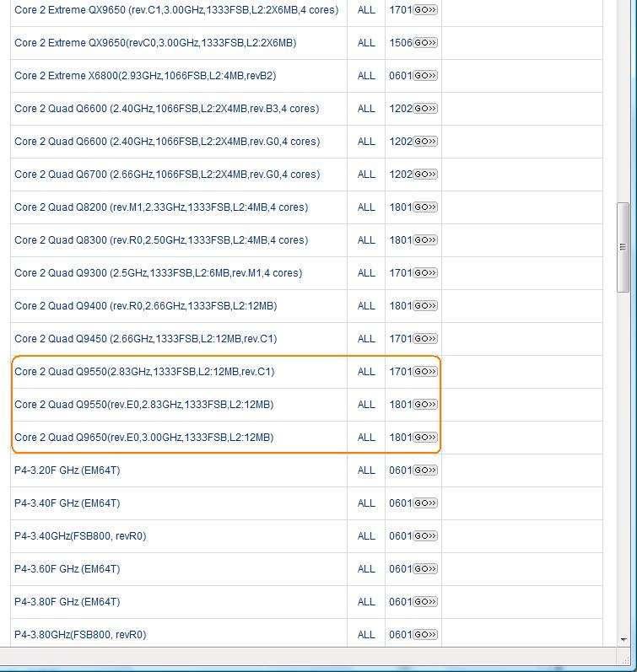Select P4-3.40GHz(FSB800, revR0) CPU name

pyautogui.click(x=80, y=536)
